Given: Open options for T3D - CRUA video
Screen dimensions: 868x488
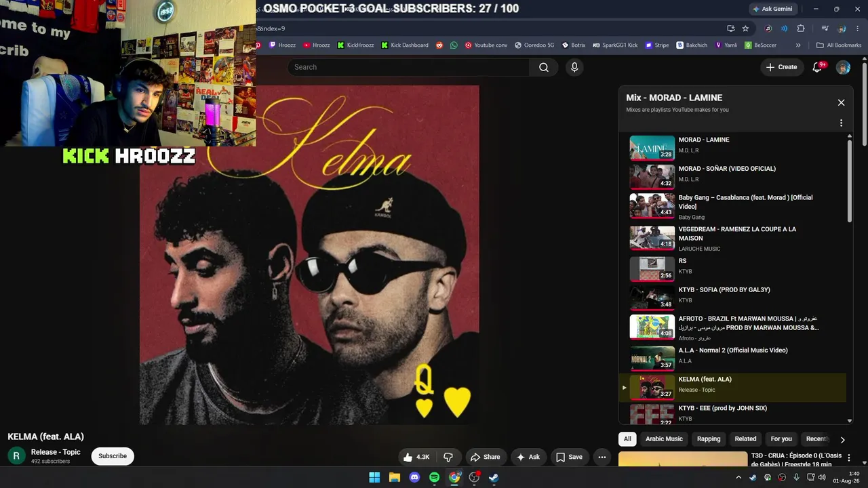Looking at the screenshot, I should [x=848, y=458].
